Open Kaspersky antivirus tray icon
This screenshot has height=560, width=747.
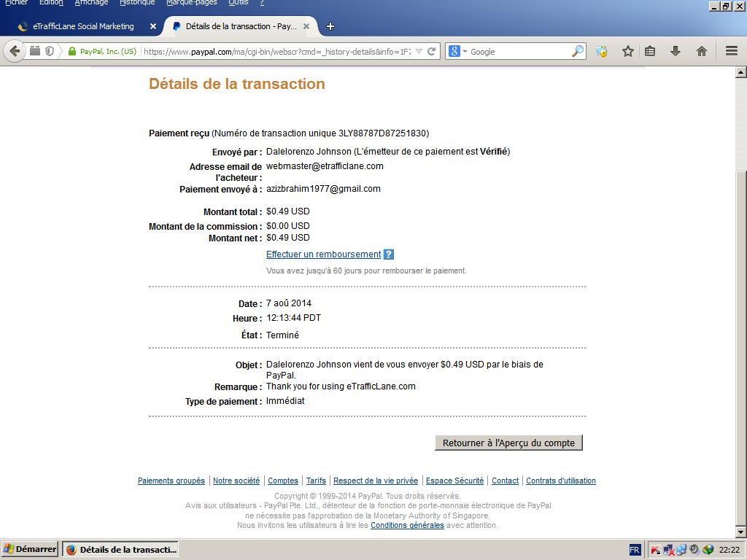656,550
